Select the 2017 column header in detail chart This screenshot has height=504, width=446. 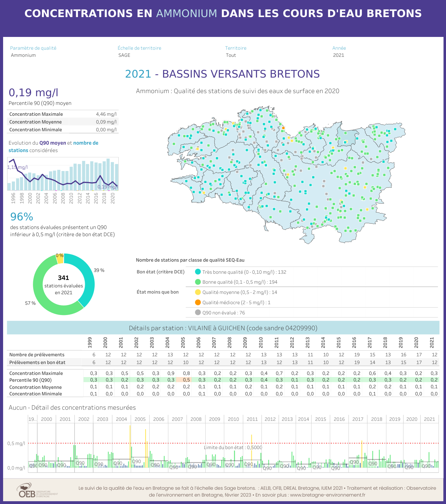358,419
